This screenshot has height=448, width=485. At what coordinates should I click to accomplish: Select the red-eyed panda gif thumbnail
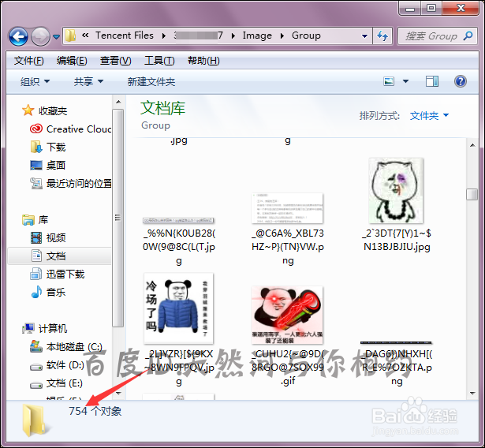coord(287,315)
